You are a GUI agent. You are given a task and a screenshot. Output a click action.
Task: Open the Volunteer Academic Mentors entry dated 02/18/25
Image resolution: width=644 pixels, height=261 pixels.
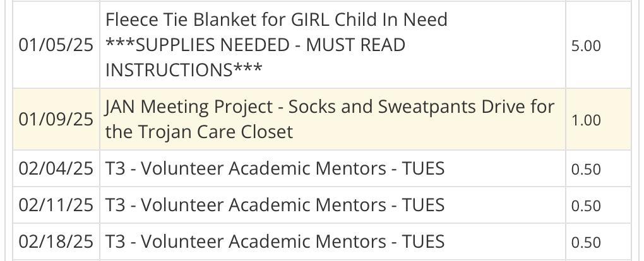pos(275,242)
